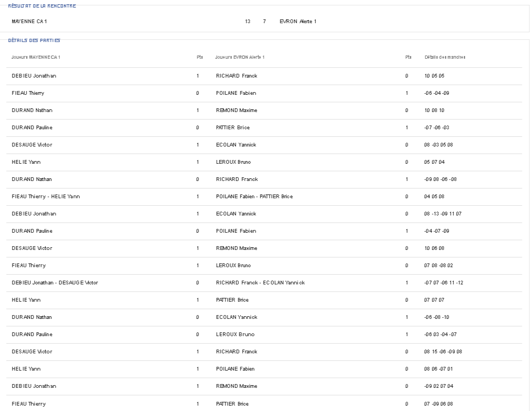
Task: Click the set scores 08 -13 -09 11 07
Action: 443,214
